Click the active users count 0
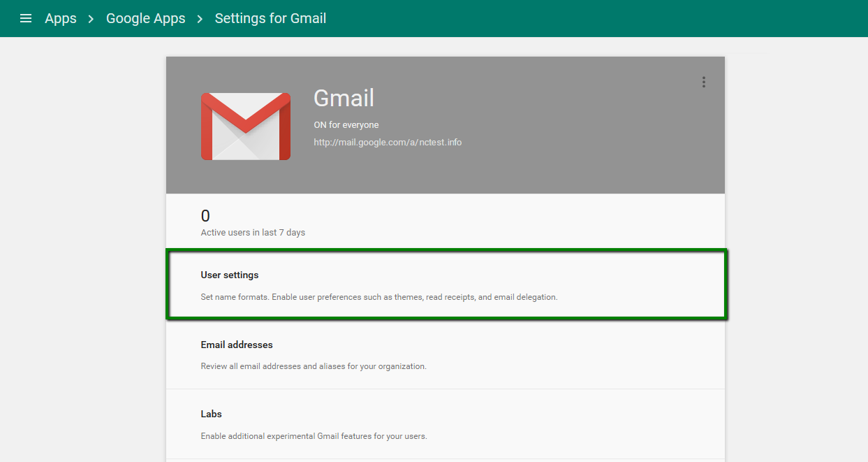Viewport: 868px width, 462px height. pyautogui.click(x=205, y=215)
